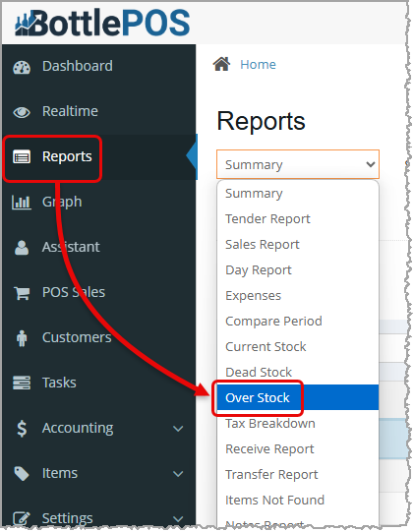This screenshot has height=532, width=414.
Task: Click the Items tag icon
Action: point(22,474)
